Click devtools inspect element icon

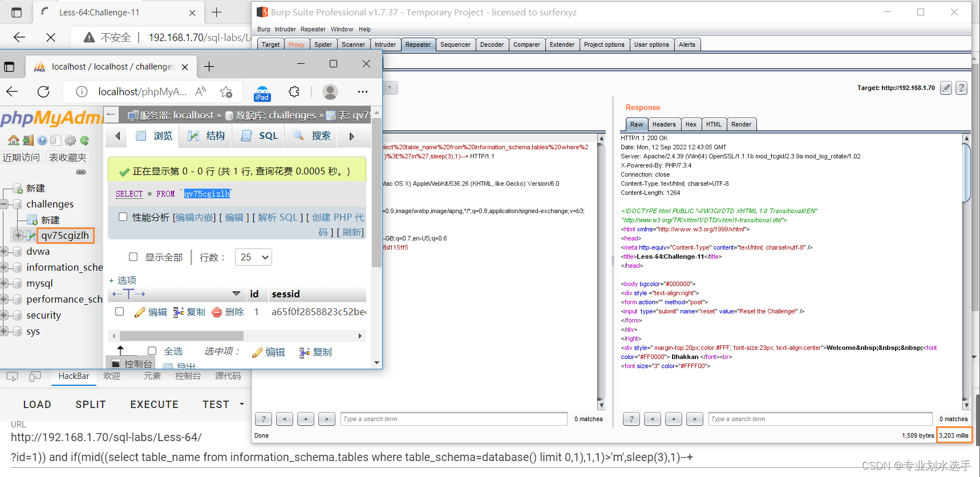[12, 376]
